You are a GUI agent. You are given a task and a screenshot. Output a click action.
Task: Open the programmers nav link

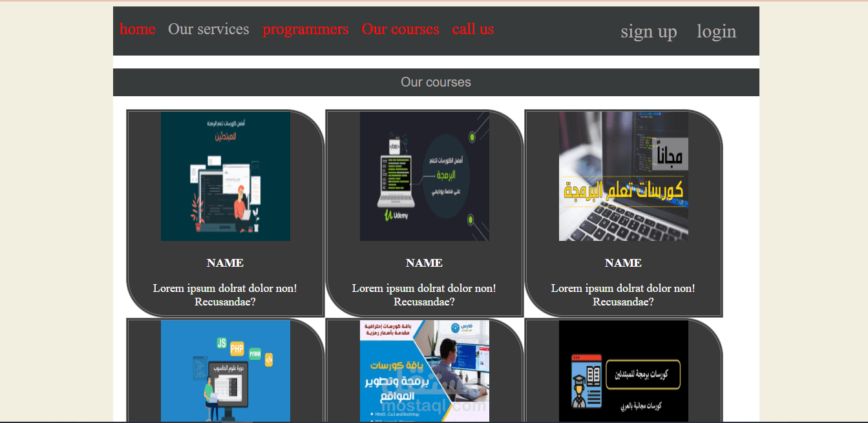tap(306, 29)
